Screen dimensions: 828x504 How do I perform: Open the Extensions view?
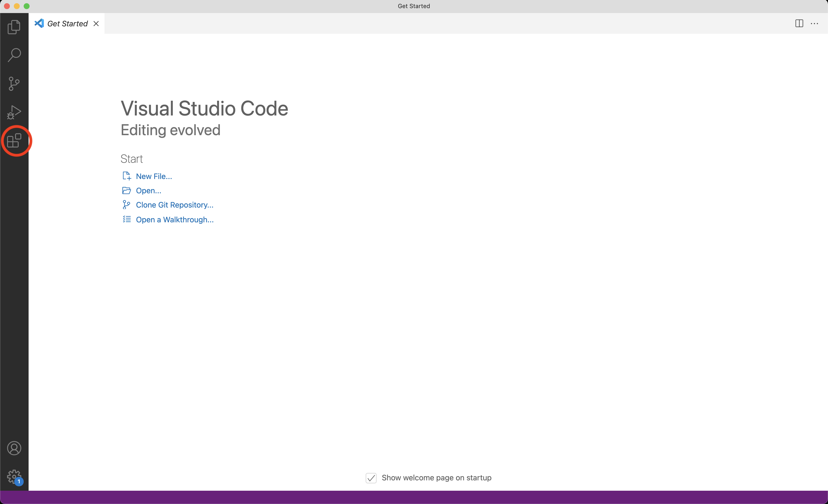(x=14, y=140)
